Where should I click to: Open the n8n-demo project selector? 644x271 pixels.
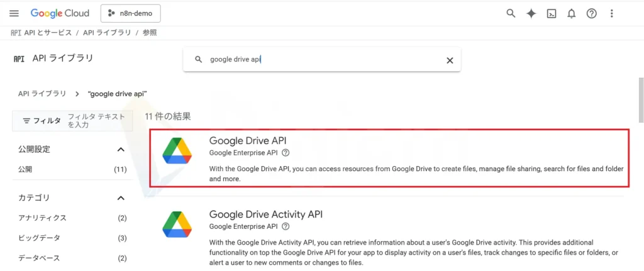click(x=131, y=14)
